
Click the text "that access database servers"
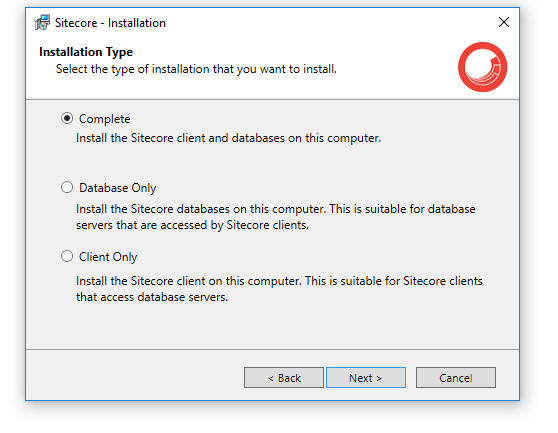(152, 297)
